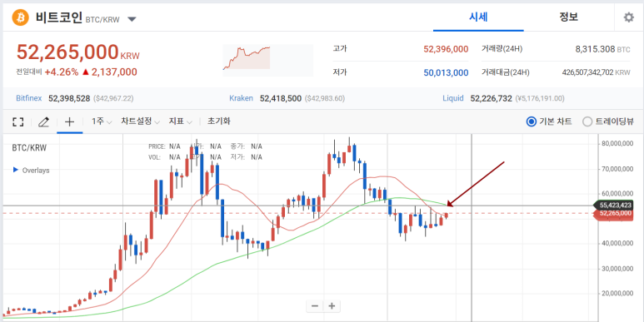The height and width of the screenshot is (322, 644).
Task: Select the pencil drawing tool
Action: pyautogui.click(x=43, y=121)
